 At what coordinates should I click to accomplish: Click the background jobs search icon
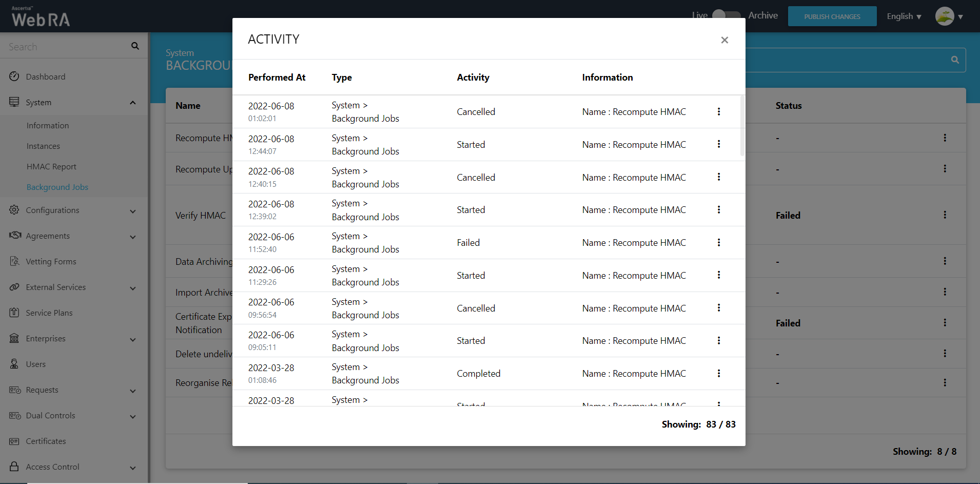[954, 60]
